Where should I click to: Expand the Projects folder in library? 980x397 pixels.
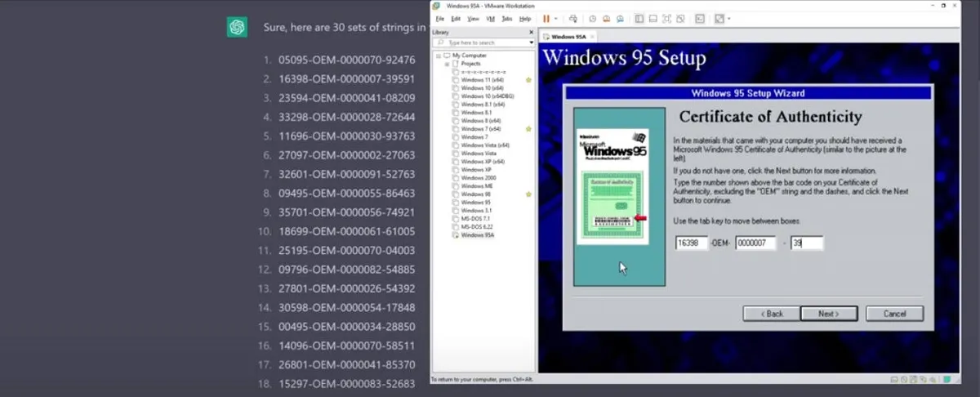tap(447, 64)
